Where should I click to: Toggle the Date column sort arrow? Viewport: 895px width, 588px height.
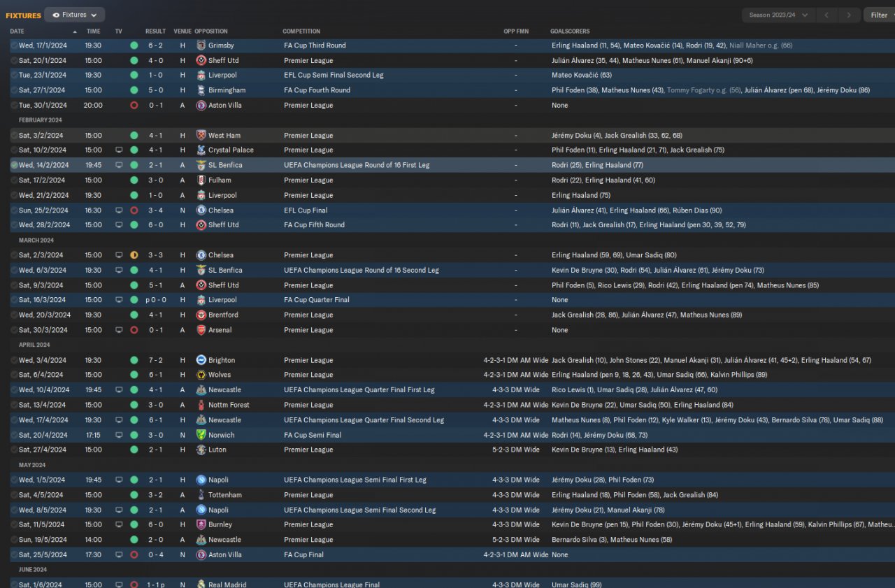click(75, 31)
